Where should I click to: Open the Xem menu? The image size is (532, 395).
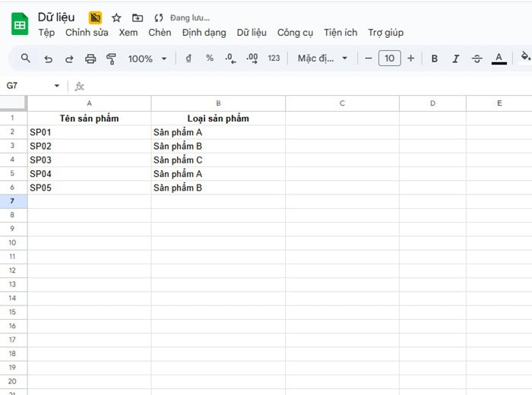point(128,33)
